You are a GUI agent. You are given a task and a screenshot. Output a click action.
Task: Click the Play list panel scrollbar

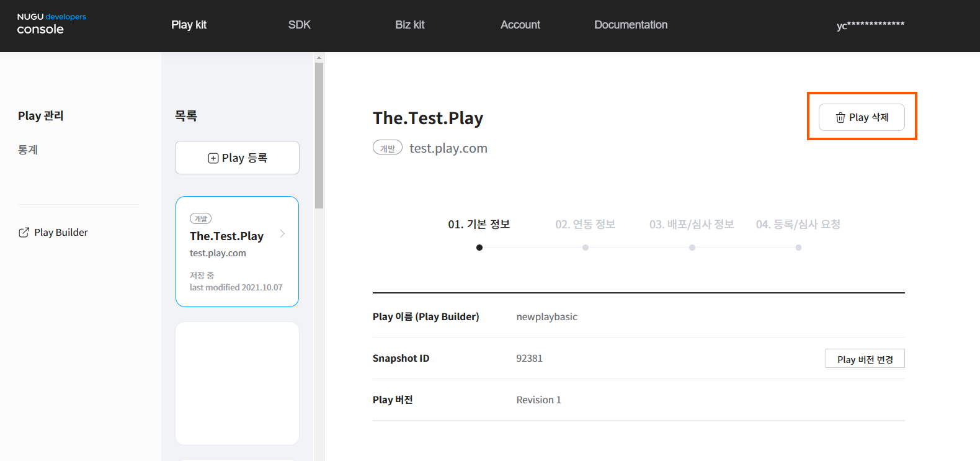[319, 137]
